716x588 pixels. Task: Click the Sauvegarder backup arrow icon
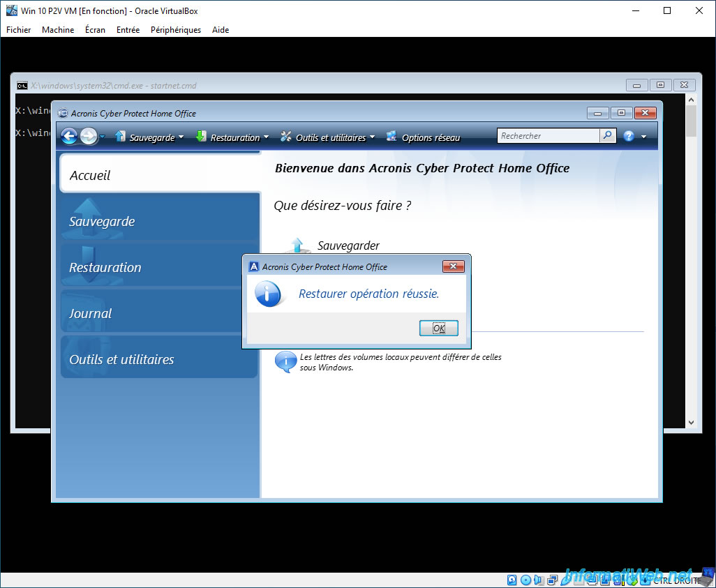pyautogui.click(x=297, y=245)
